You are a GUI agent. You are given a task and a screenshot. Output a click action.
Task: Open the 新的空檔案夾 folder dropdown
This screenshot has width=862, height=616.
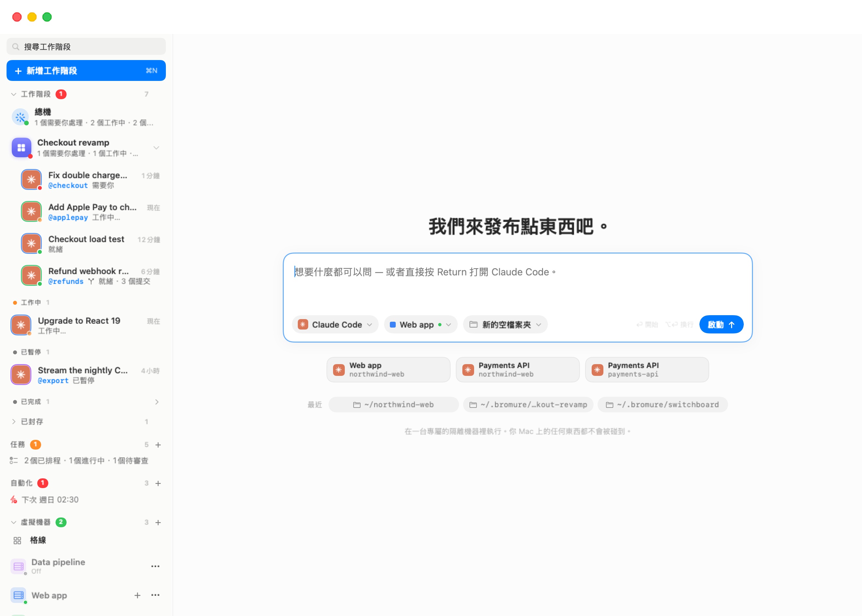[x=505, y=325]
